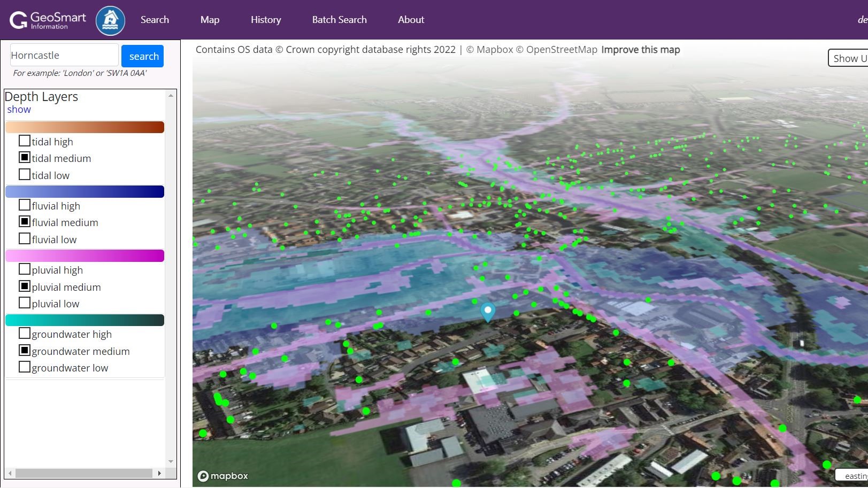
Task: Open the Map menu item
Action: click(x=210, y=20)
